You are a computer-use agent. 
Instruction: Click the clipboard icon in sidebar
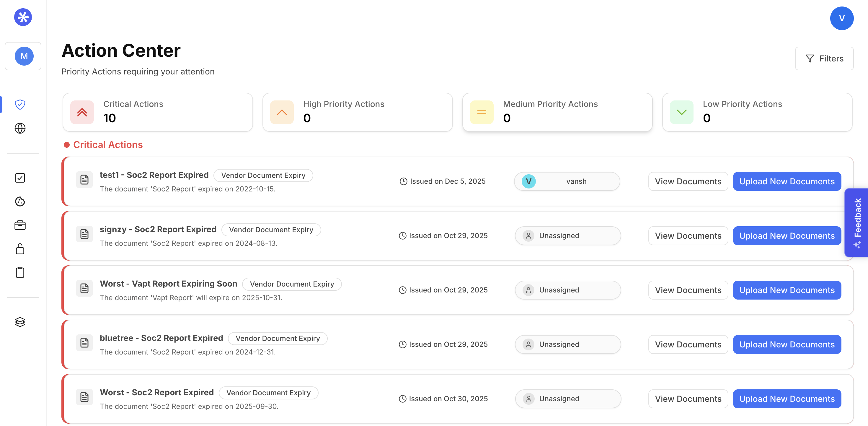point(20,273)
